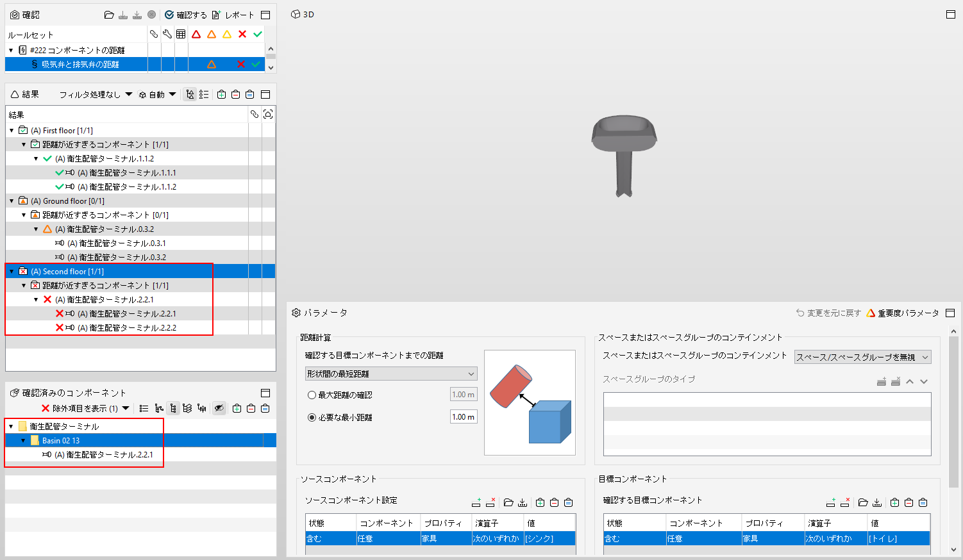Click the wrench column icon in ruleset header
Image resolution: width=963 pixels, height=560 pixels.
click(167, 34)
